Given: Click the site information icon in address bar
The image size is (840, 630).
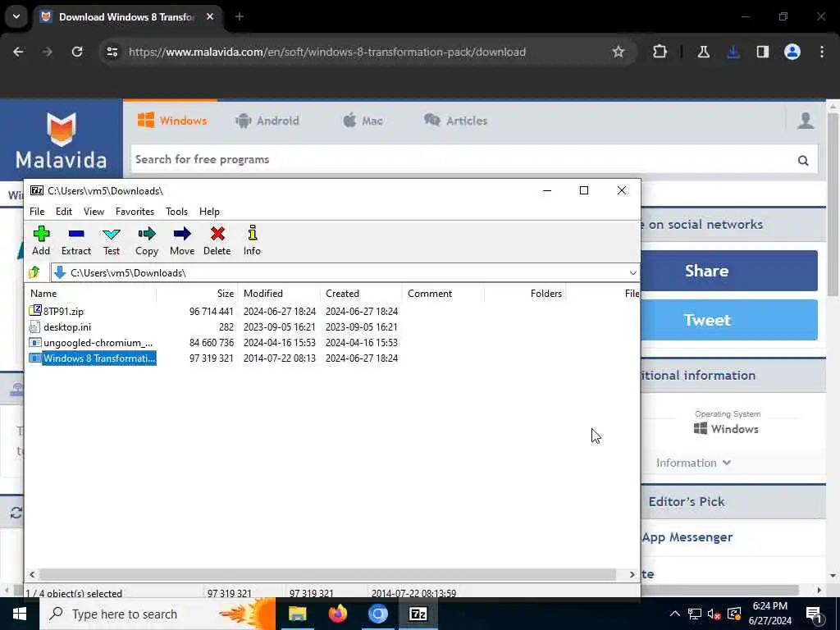Looking at the screenshot, I should [112, 52].
